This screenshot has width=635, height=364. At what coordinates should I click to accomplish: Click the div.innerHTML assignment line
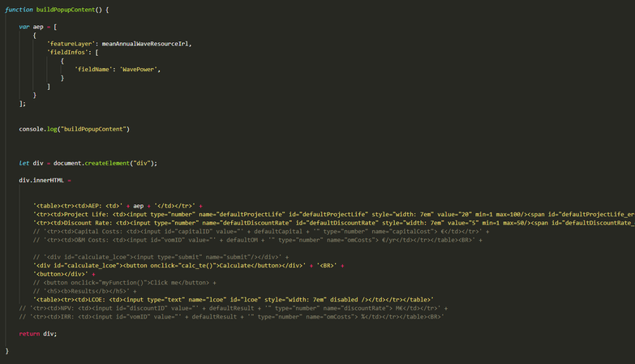[x=45, y=180]
